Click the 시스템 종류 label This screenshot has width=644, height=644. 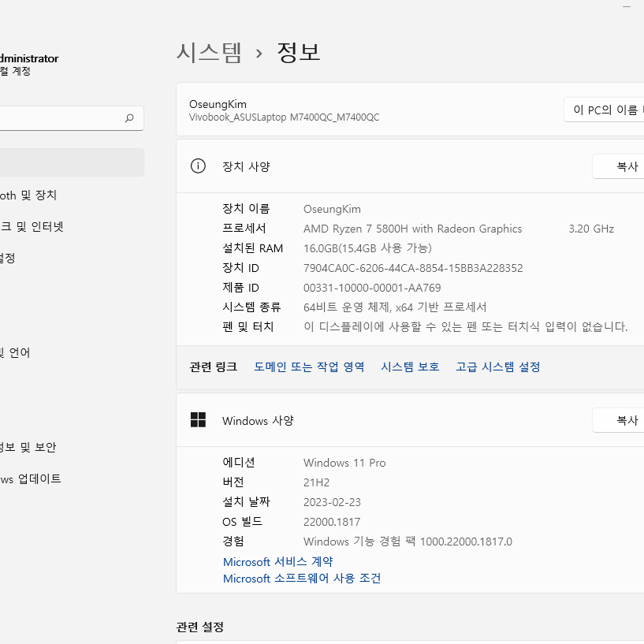click(x=251, y=307)
